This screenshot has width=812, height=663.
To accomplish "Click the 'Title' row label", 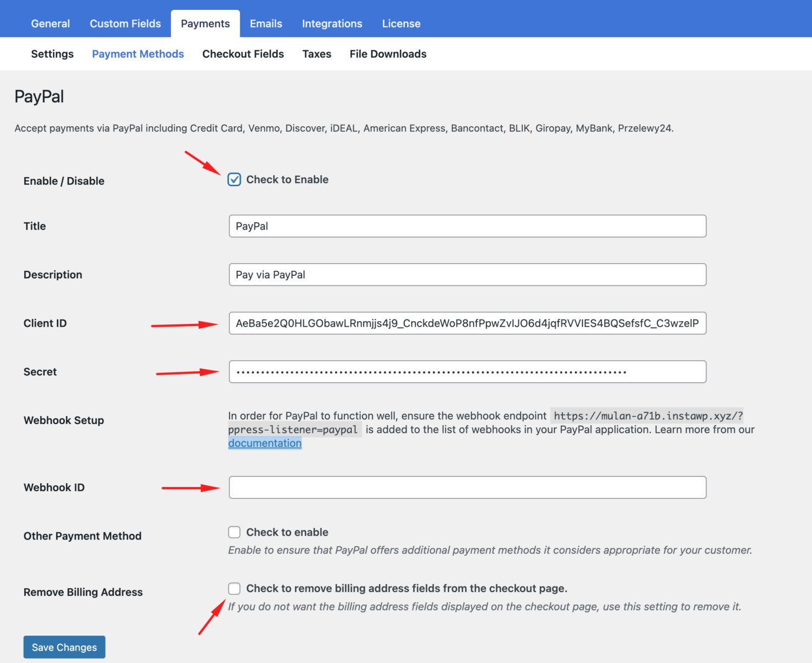I will point(35,226).
